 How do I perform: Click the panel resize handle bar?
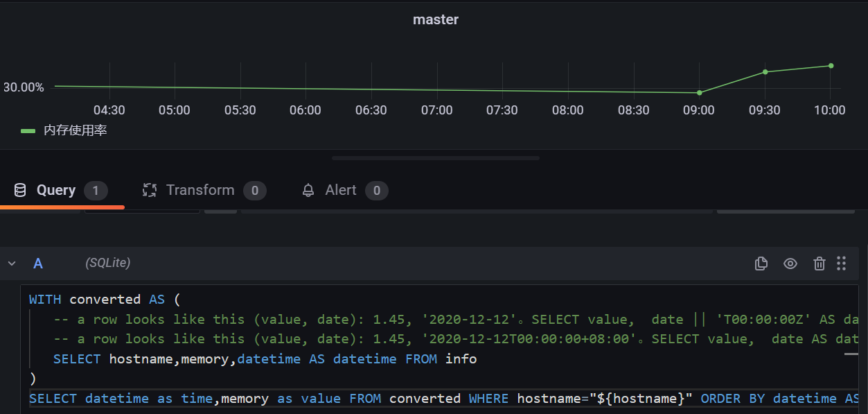click(x=435, y=158)
